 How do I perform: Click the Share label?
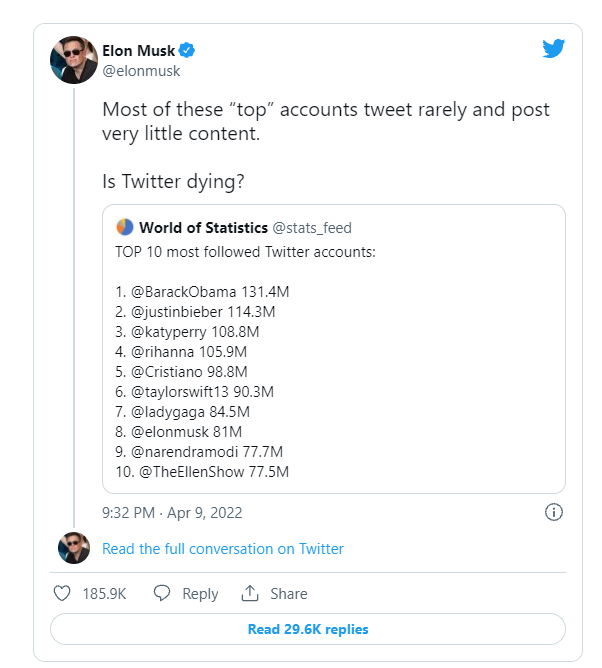click(x=288, y=593)
